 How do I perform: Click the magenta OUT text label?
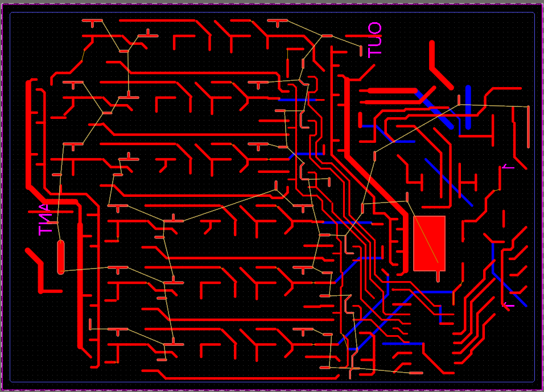pyautogui.click(x=374, y=40)
